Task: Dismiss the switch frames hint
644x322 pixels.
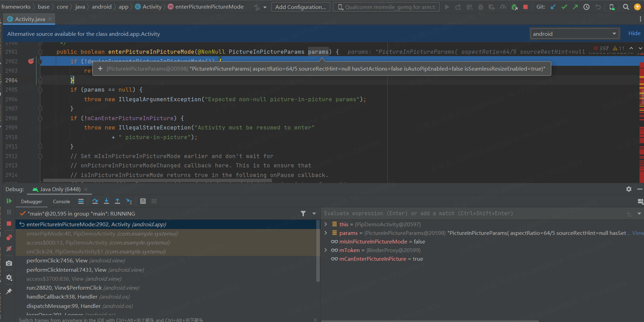Action: 315,320
